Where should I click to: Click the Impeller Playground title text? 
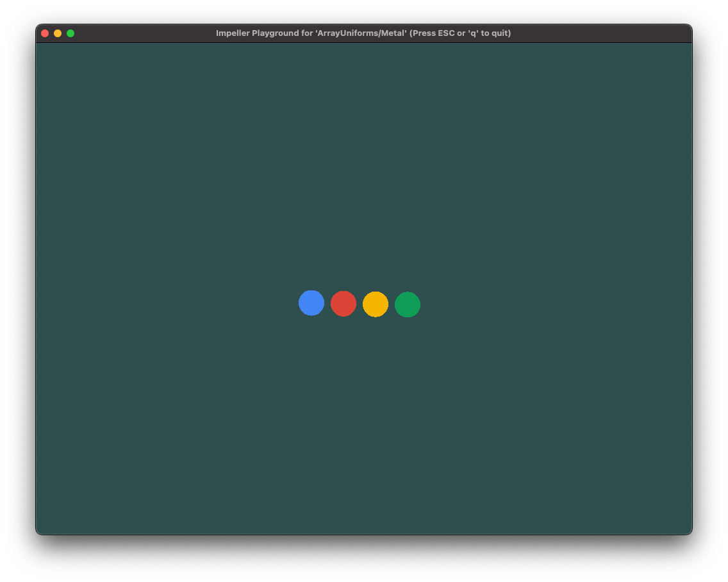click(363, 33)
